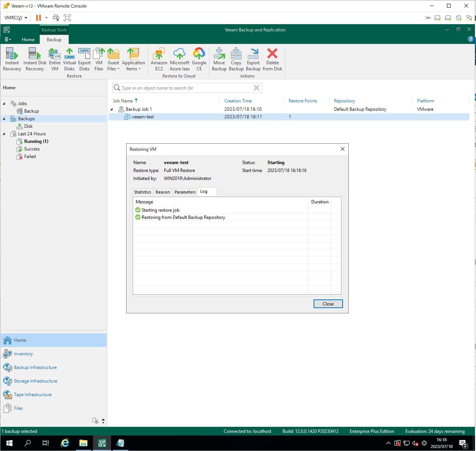The width and height of the screenshot is (476, 451).
Task: Select Backup Job 1 row
Action: (x=289, y=109)
